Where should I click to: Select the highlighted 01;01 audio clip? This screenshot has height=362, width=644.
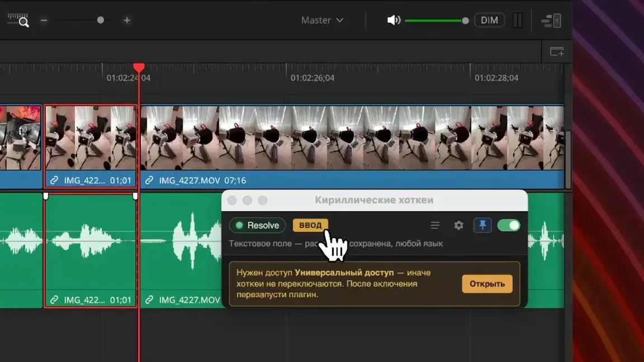91,250
